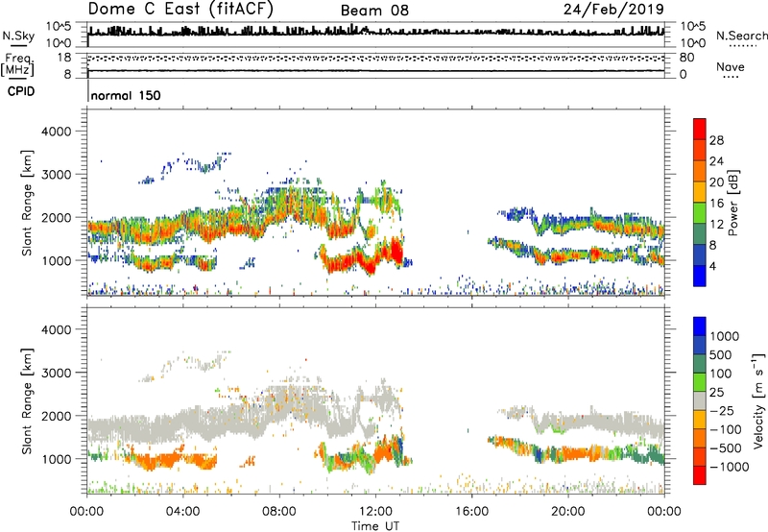Screen dimensions: 768x532
Task: Click the '80' Nave axis tick
Action: click(x=686, y=58)
